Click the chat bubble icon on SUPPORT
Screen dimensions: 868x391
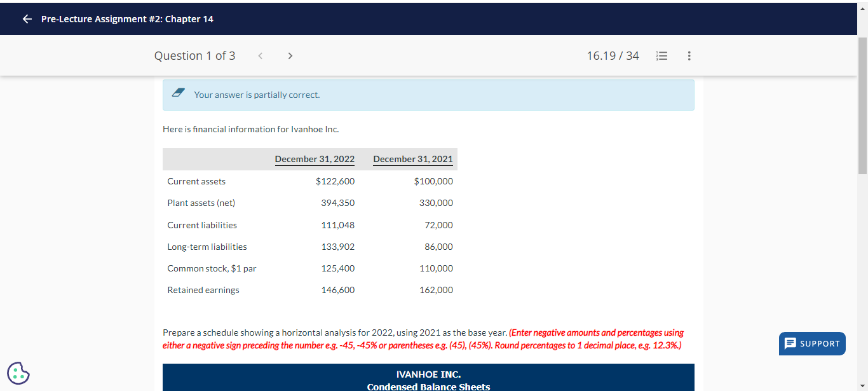click(790, 343)
